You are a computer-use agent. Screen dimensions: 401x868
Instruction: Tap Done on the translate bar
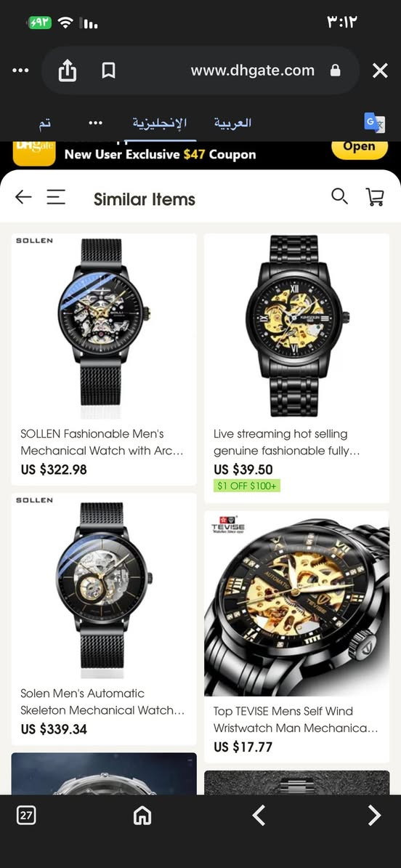44,123
